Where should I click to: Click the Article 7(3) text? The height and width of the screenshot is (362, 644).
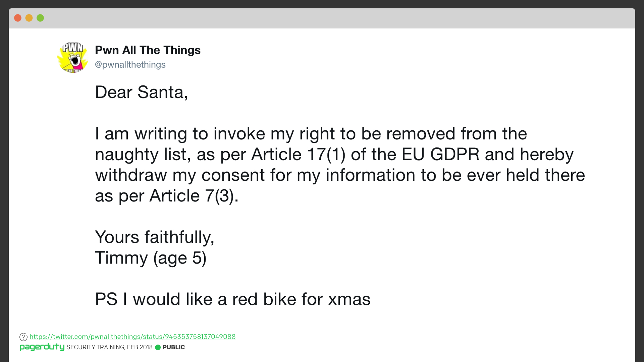(194, 195)
